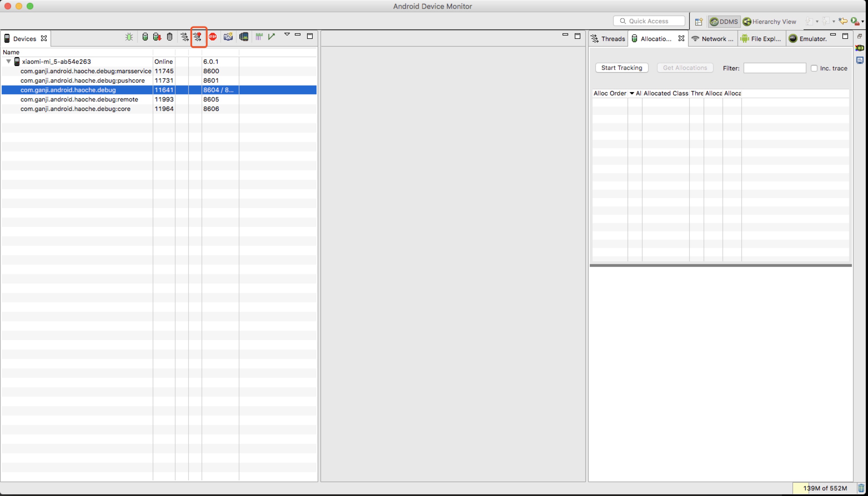Open dropdown arrow beside the run toolbox icon
This screenshot has height=496, width=868.
click(863, 21)
